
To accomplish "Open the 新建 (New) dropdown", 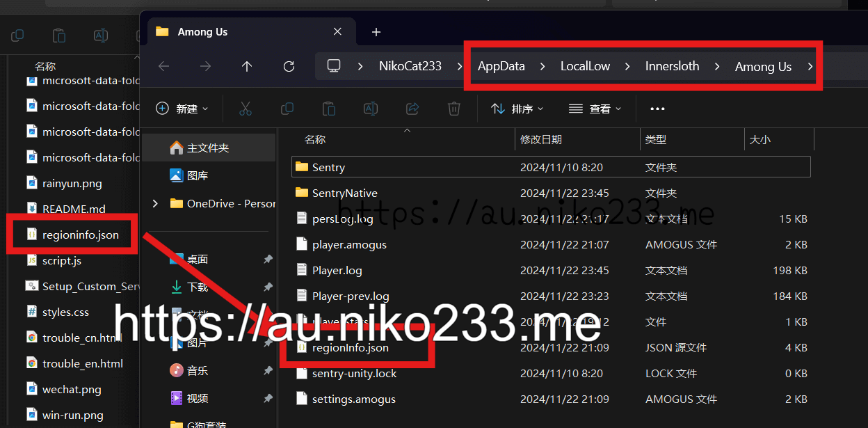I will tap(182, 109).
